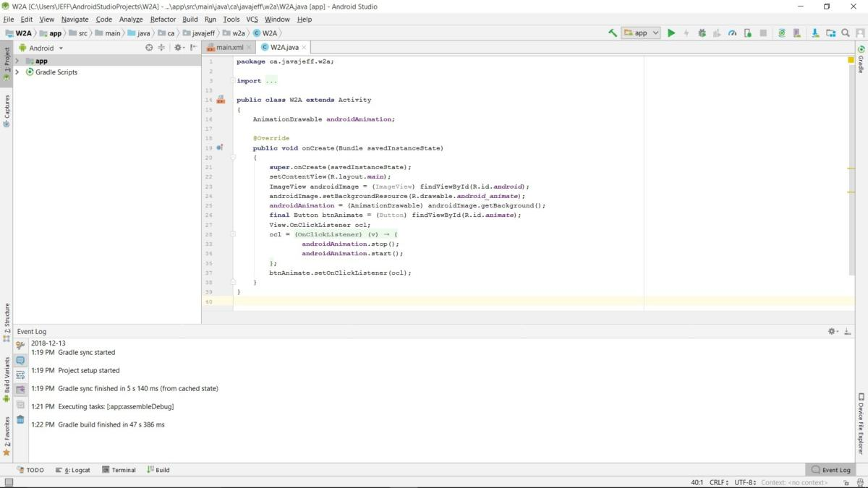Screen dimensions: 868x488
Task: Click Run with Coverage toolbar icon
Action: click(717, 33)
